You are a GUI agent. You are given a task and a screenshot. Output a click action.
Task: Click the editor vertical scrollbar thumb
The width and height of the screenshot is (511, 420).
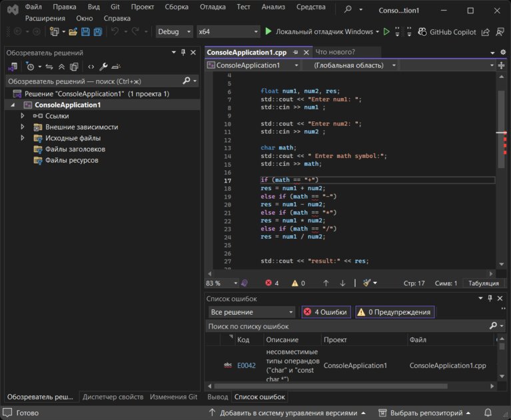501,129
